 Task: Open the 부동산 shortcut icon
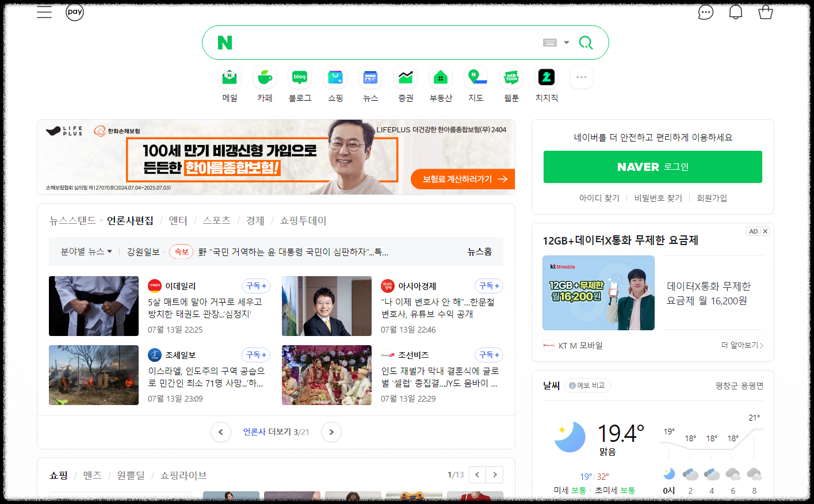[x=441, y=77]
